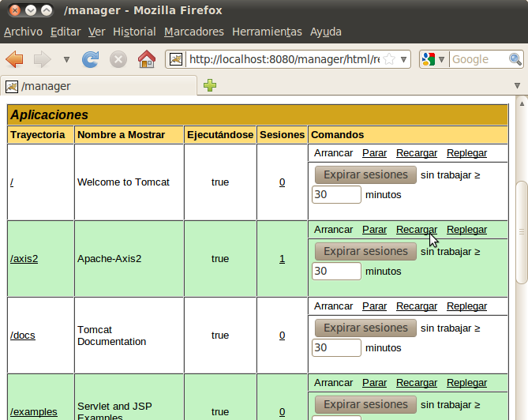Click the 'Arrancar' text in the /axis2 row
This screenshot has width=528, height=420.
point(333,230)
